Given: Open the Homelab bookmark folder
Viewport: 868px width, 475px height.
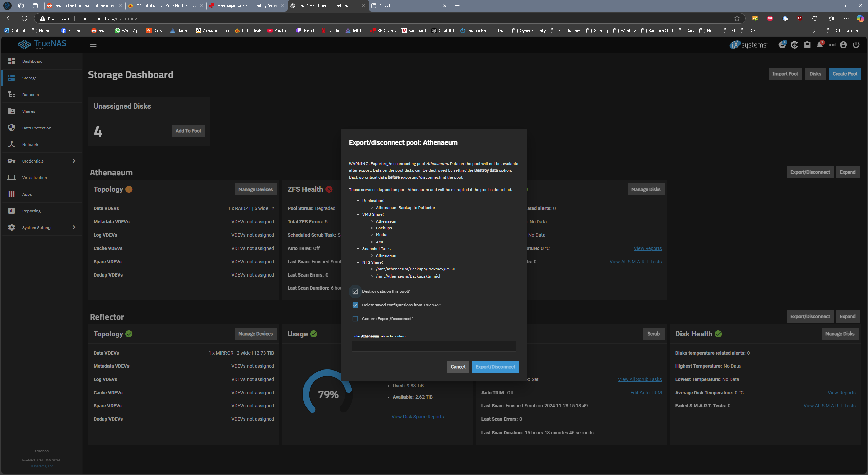Looking at the screenshot, I should pyautogui.click(x=43, y=31).
